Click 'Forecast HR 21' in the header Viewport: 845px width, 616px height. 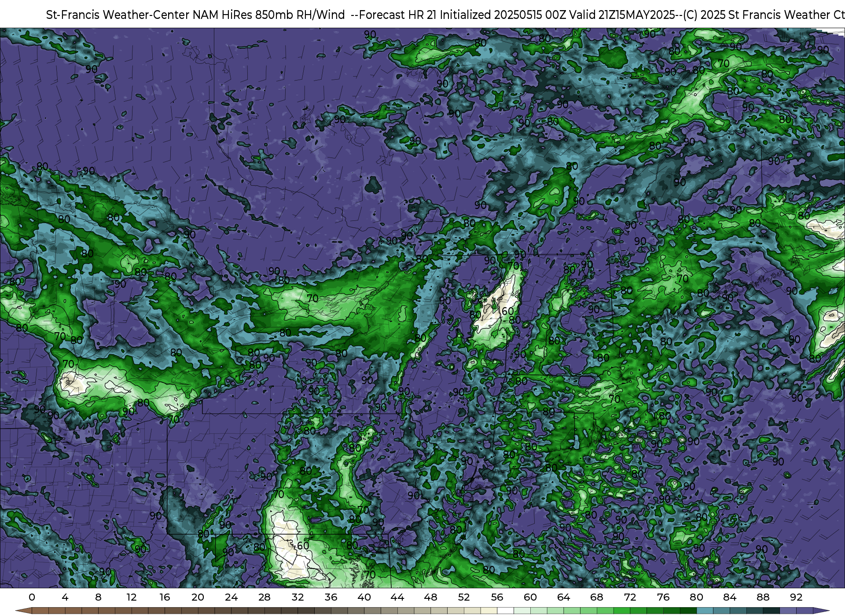click(398, 15)
